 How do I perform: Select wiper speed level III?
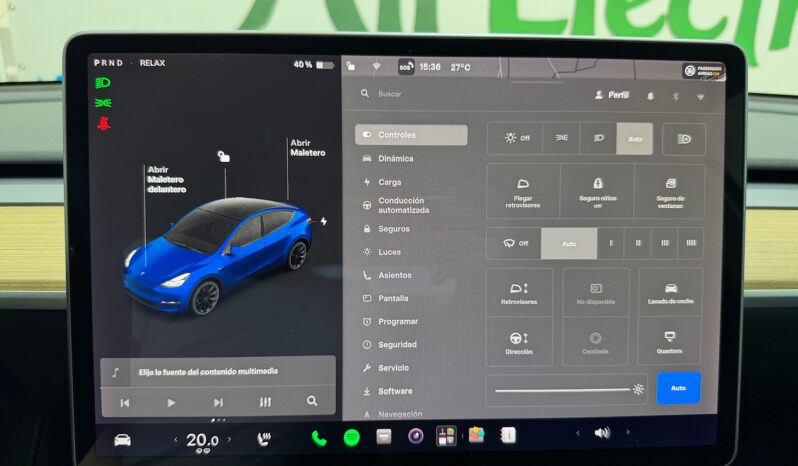coord(665,243)
